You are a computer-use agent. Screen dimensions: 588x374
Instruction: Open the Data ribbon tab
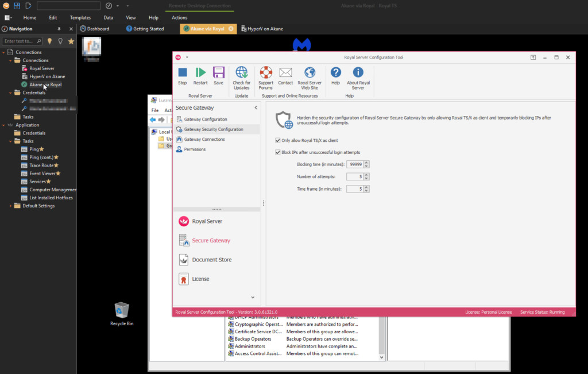[x=109, y=18]
